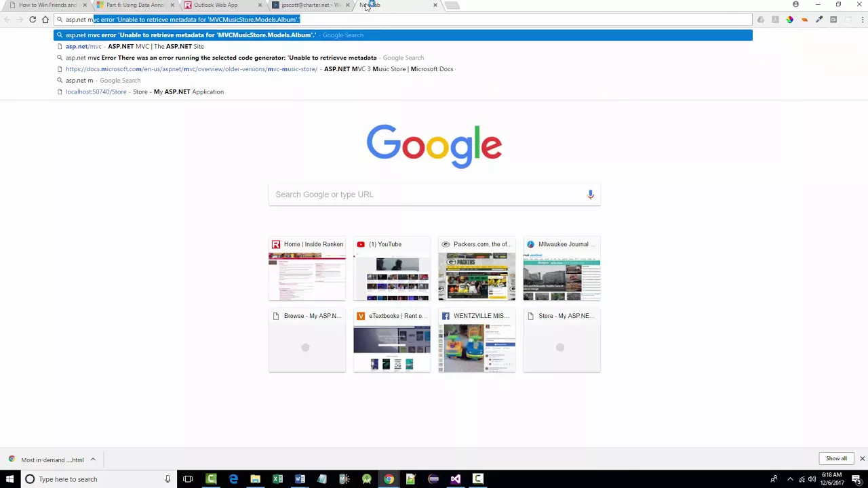Image resolution: width=868 pixels, height=488 pixels.
Task: Open the network icon in the system tray
Action: coord(801,479)
